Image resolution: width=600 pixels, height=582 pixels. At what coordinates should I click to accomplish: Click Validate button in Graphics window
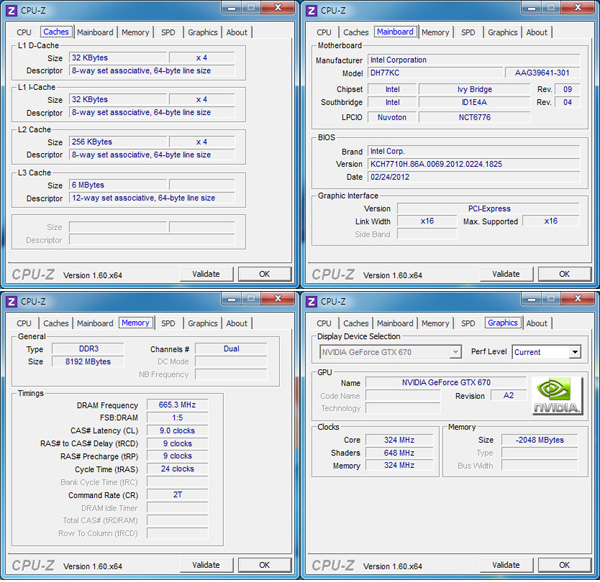pyautogui.click(x=506, y=565)
